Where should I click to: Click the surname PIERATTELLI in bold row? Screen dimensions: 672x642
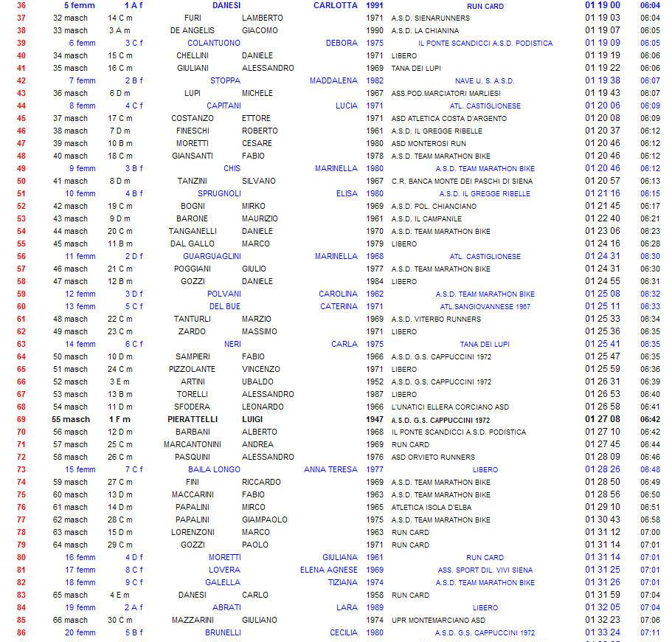pos(193,419)
